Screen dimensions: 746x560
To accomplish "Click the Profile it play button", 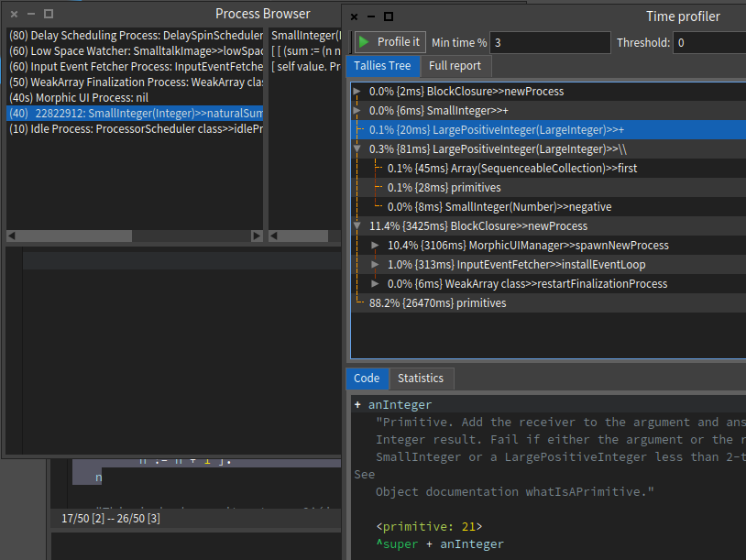I will point(389,42).
